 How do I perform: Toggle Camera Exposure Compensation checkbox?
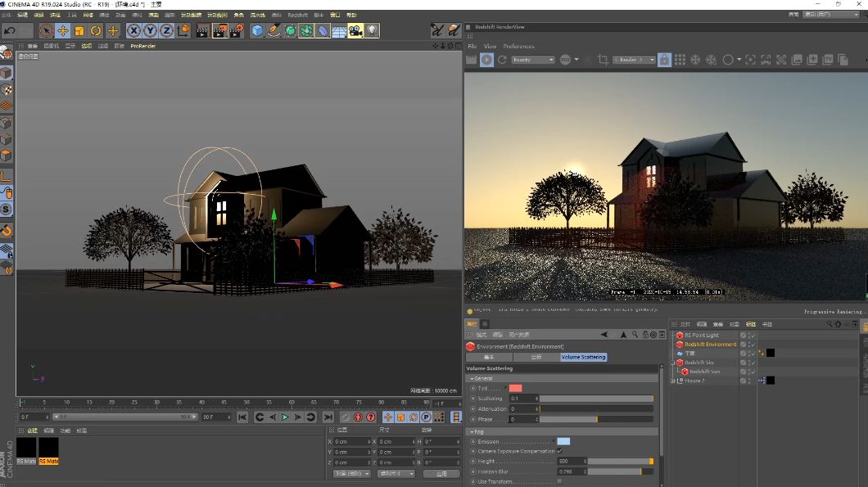[x=559, y=451]
